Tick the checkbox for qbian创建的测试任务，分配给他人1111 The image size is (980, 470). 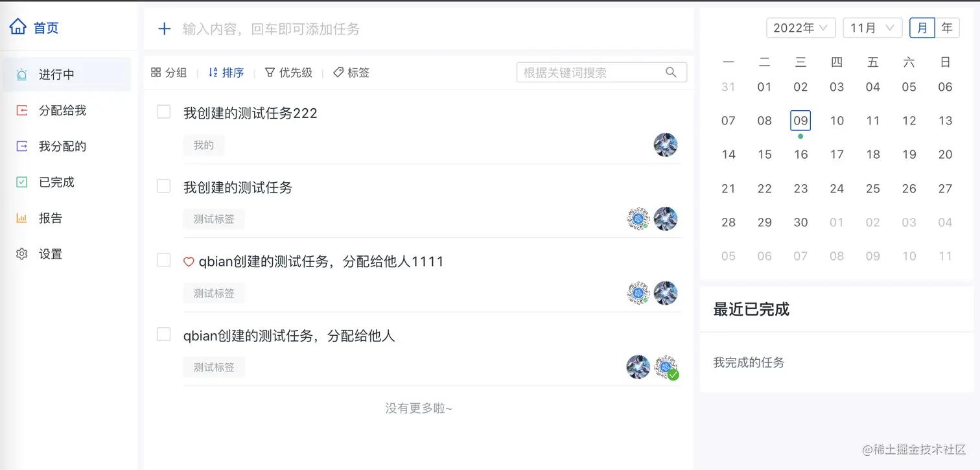coord(163,261)
